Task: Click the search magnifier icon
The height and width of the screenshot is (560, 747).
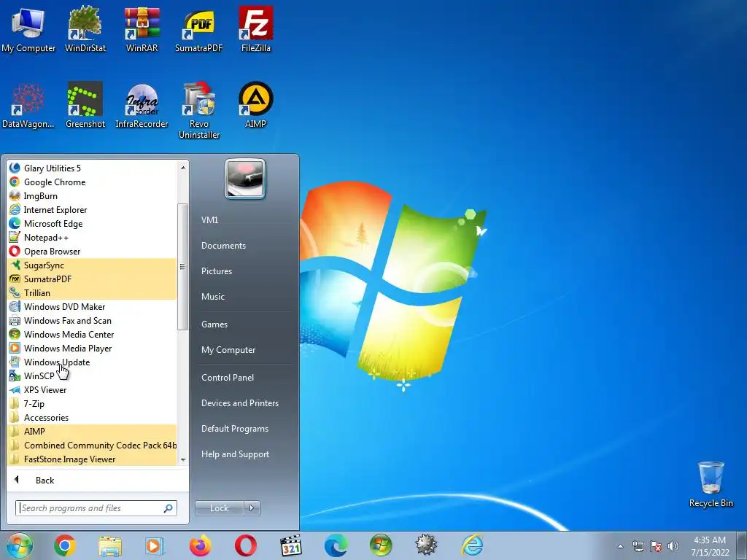Action: tap(169, 508)
